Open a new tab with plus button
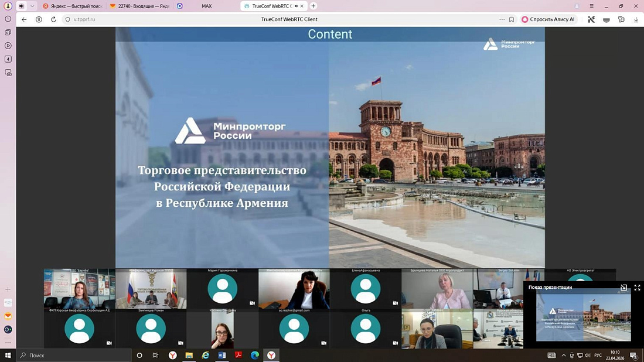The height and width of the screenshot is (362, 644). [x=314, y=6]
